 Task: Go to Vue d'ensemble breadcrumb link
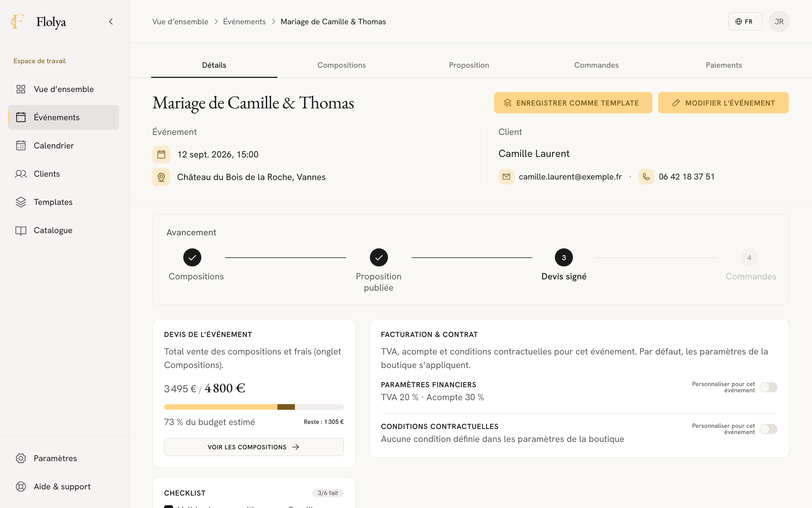(x=180, y=21)
